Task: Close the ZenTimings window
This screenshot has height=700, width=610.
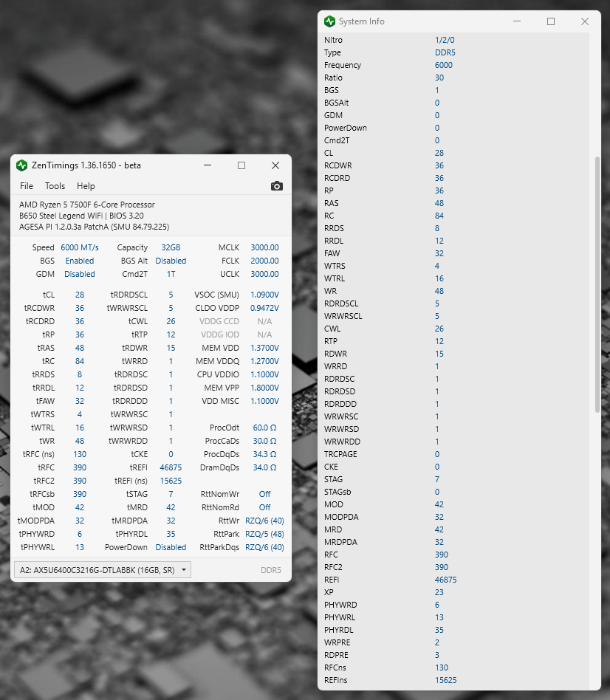Action: (275, 165)
